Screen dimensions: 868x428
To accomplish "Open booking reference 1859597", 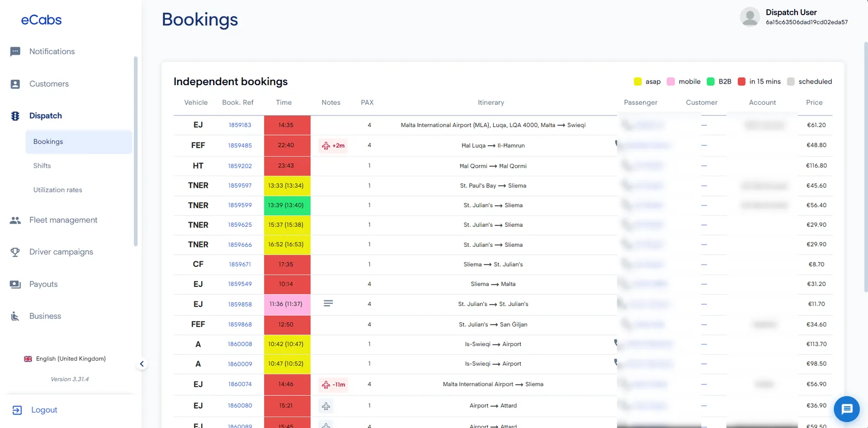I will pyautogui.click(x=240, y=186).
